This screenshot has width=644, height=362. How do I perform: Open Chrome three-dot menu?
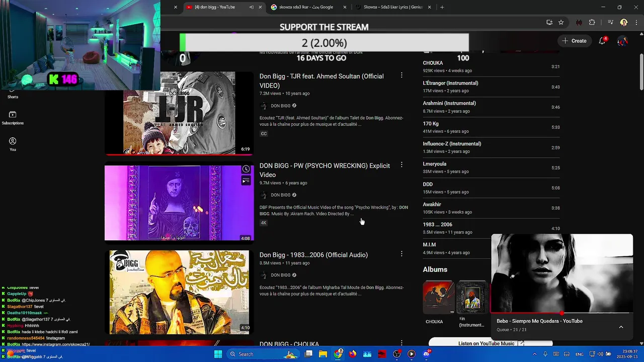635,22
